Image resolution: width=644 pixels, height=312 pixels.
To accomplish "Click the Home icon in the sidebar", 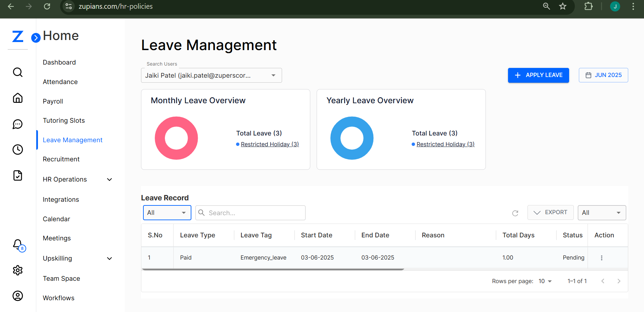I will pyautogui.click(x=17, y=98).
